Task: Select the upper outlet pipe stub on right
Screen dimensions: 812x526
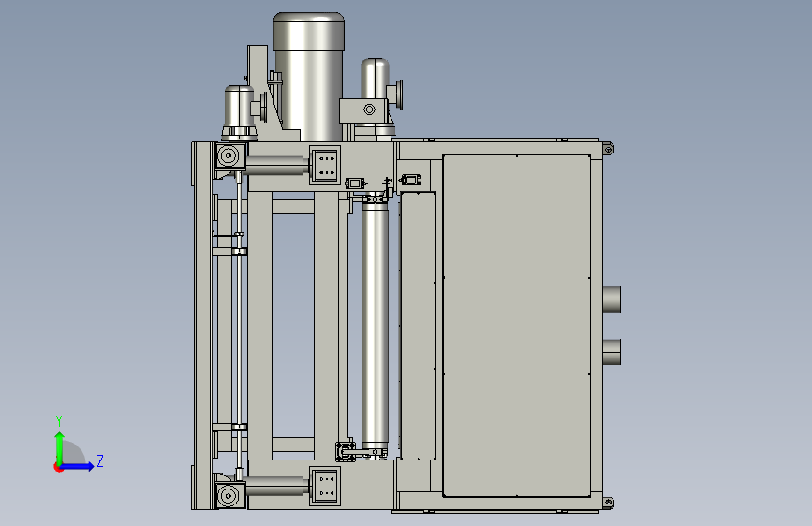Action: [612, 300]
